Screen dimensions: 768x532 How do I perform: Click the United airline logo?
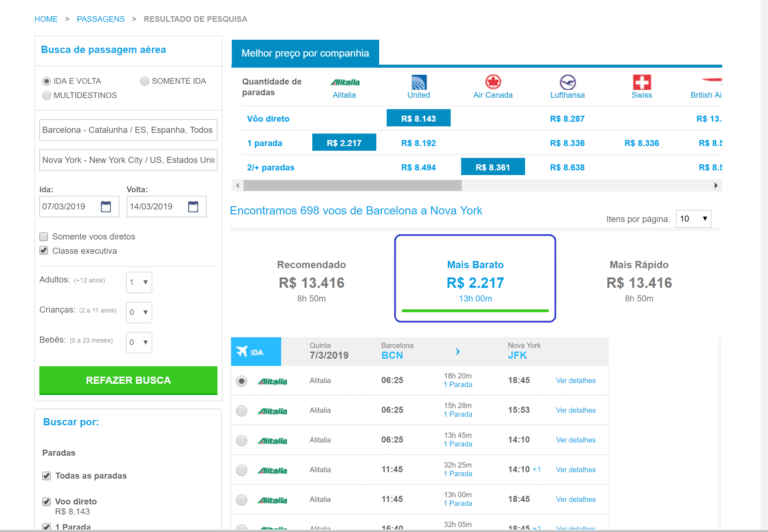419,82
